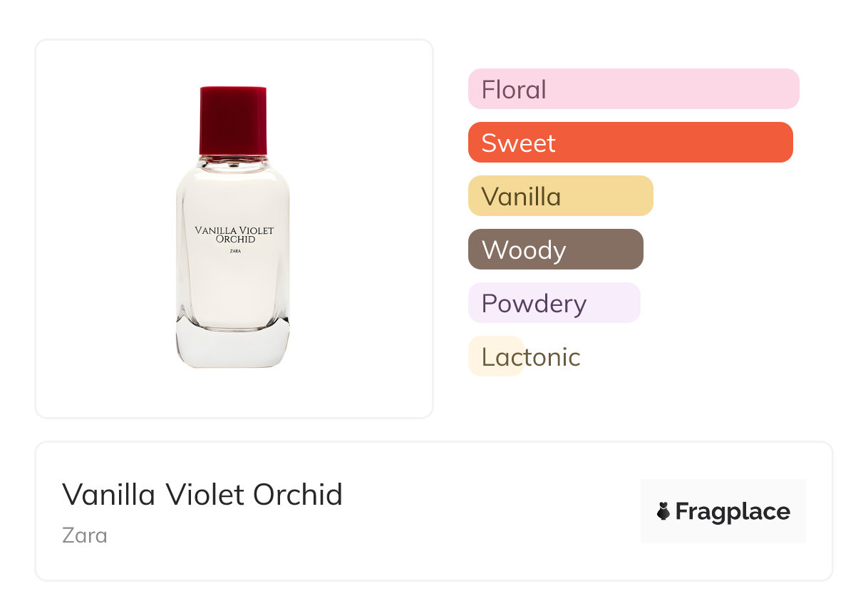
Task: Click the word Woody on the brown bar
Action: click(x=524, y=250)
